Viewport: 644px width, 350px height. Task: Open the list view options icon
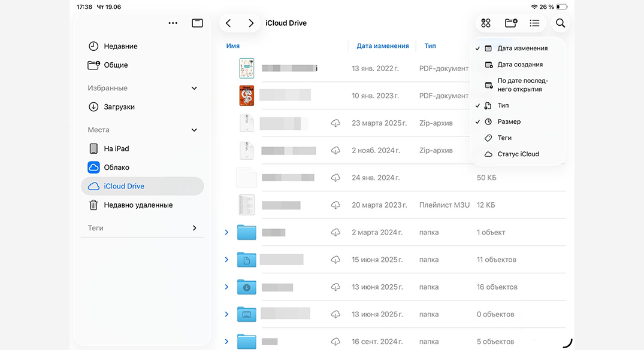point(534,23)
